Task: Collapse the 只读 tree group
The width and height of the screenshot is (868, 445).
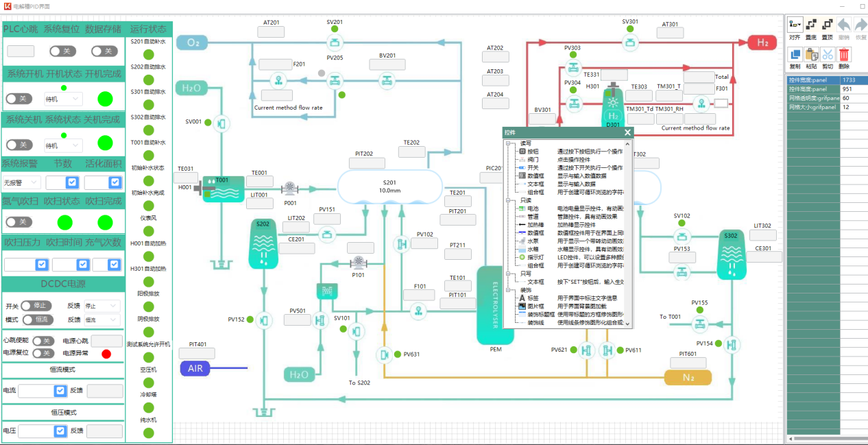Action: tap(509, 200)
